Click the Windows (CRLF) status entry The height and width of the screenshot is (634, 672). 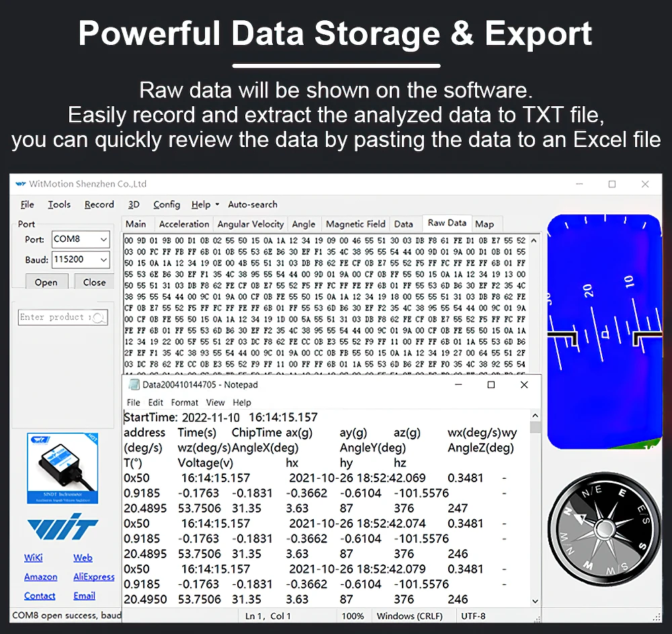(409, 616)
